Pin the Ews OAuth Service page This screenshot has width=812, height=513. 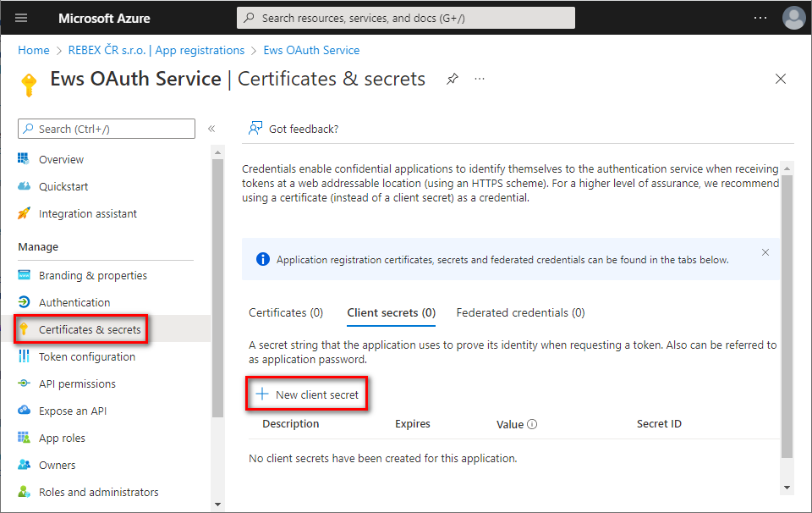coord(453,79)
